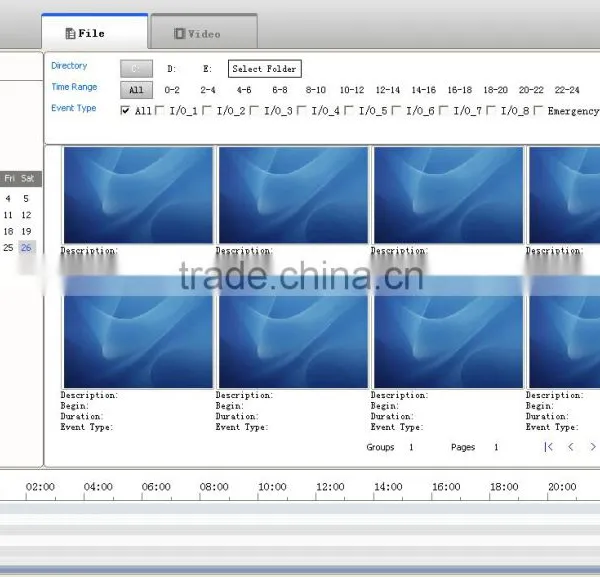Image resolution: width=600 pixels, height=577 pixels.
Task: Filter time range 2-4
Action: (x=208, y=90)
